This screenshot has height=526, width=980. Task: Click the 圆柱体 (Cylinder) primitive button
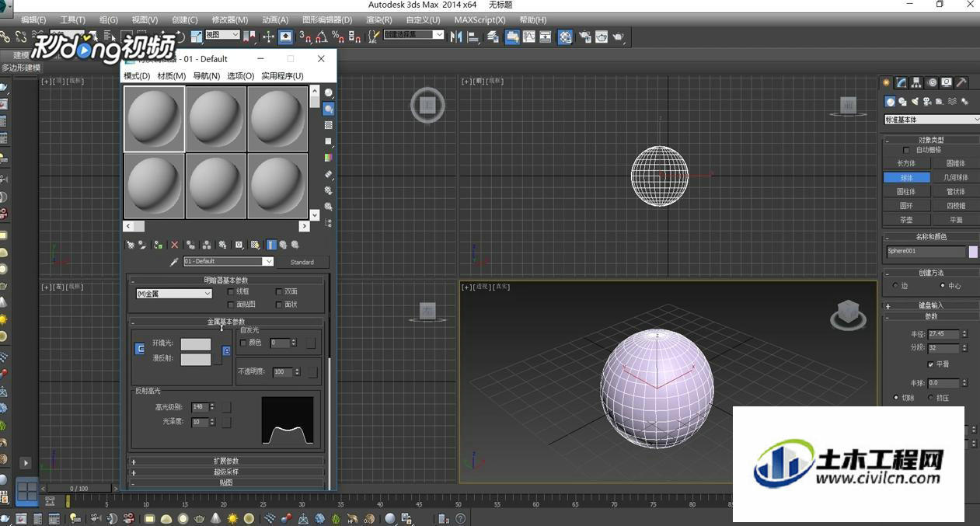pyautogui.click(x=906, y=192)
